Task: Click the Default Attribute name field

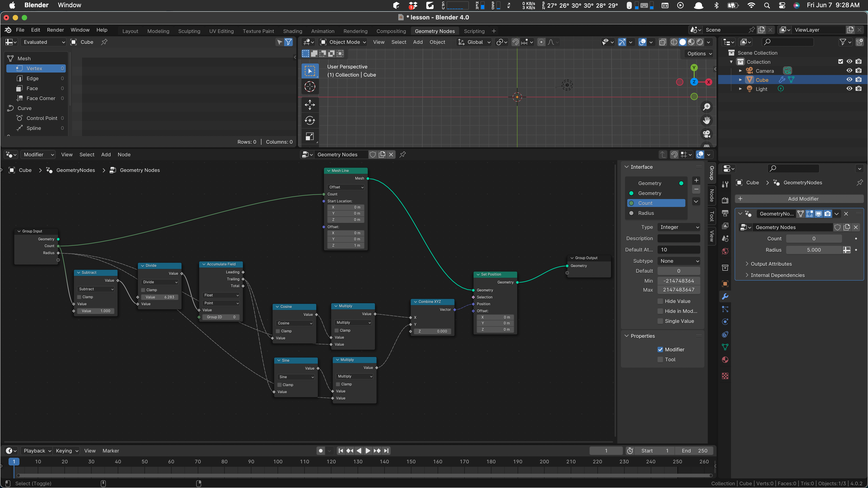Action: 679,250
